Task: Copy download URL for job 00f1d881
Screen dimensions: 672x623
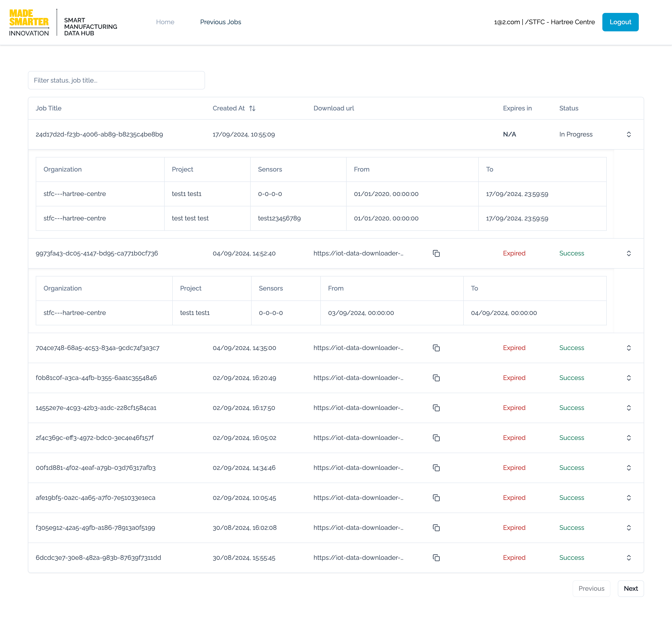Action: [436, 468]
